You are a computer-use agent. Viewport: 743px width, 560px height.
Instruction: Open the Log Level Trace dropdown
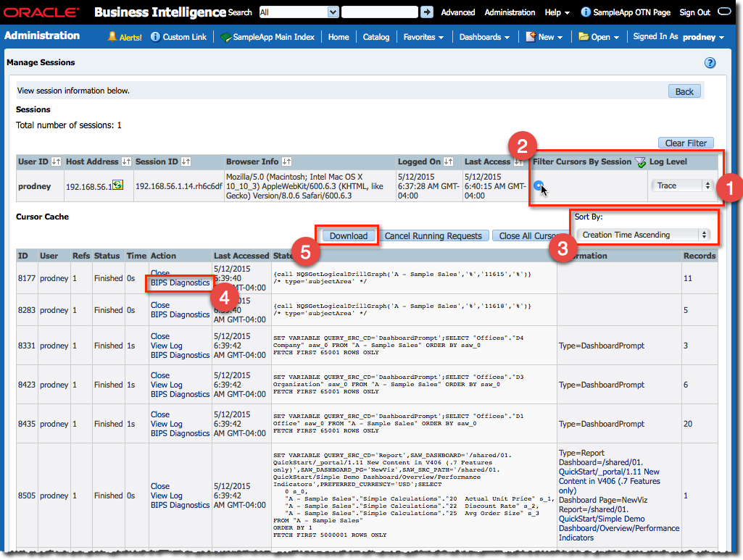[681, 185]
